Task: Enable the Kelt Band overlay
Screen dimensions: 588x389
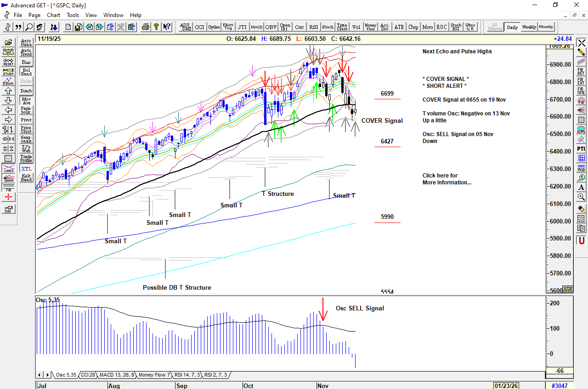Action: click(x=26, y=177)
